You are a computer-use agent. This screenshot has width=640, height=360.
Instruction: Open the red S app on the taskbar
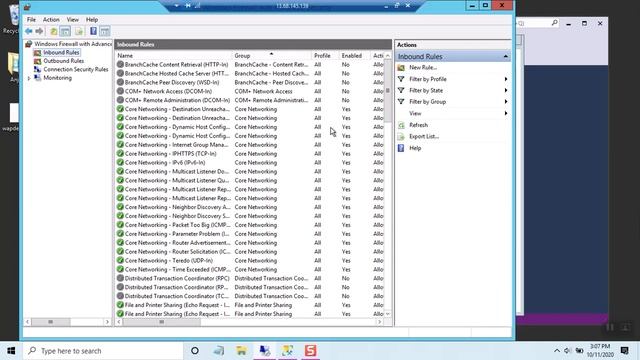pos(310,351)
